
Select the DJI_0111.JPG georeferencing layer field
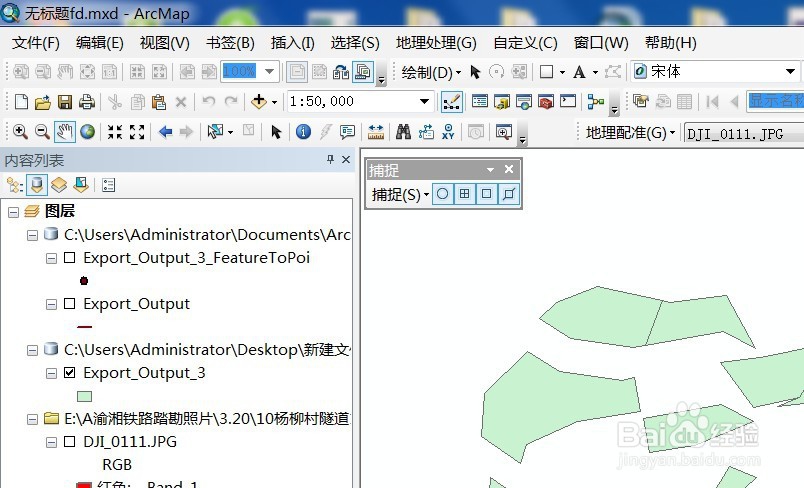point(743,134)
